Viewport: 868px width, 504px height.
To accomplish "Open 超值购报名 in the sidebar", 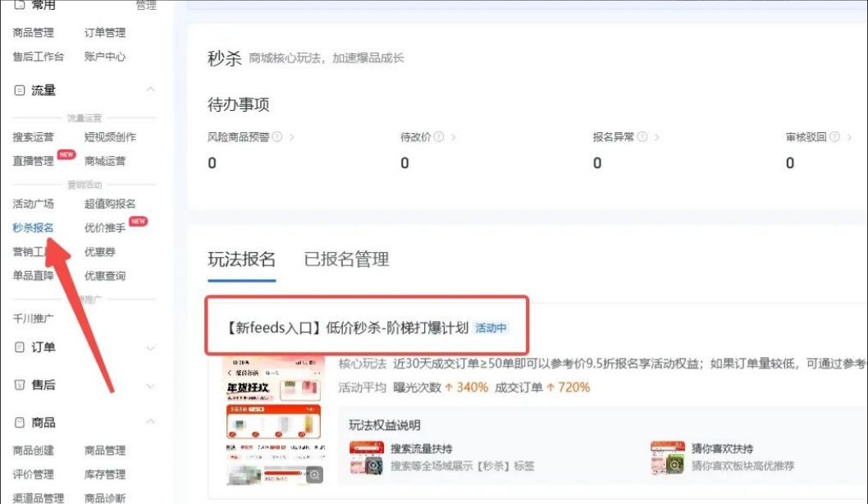I will (x=110, y=204).
